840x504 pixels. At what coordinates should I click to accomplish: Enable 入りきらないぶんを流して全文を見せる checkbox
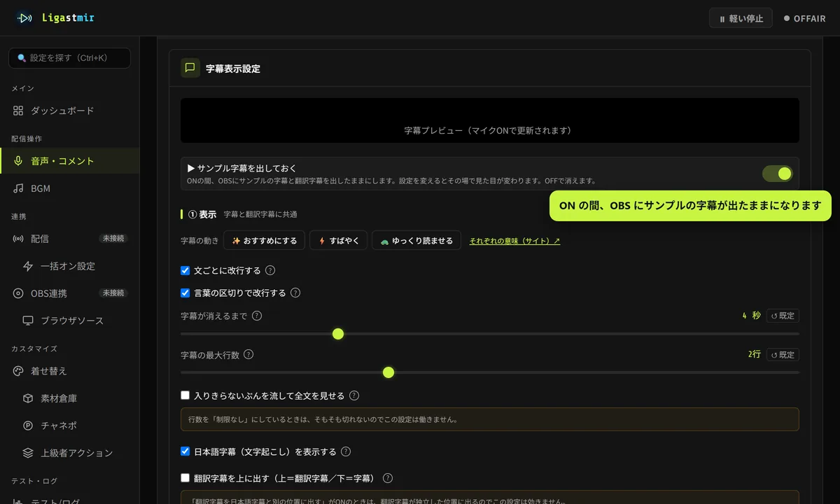(185, 396)
